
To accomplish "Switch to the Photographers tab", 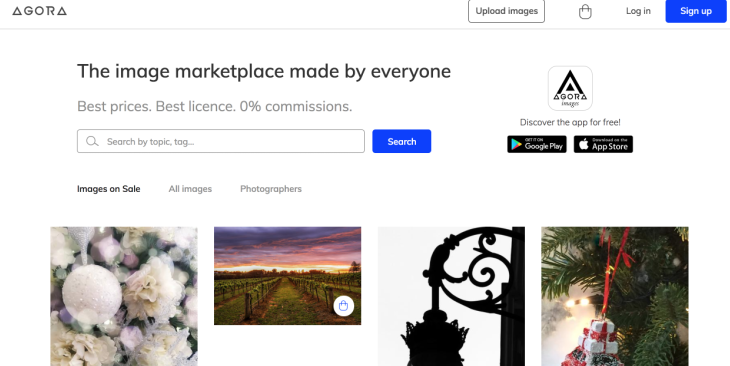I will 271,189.
